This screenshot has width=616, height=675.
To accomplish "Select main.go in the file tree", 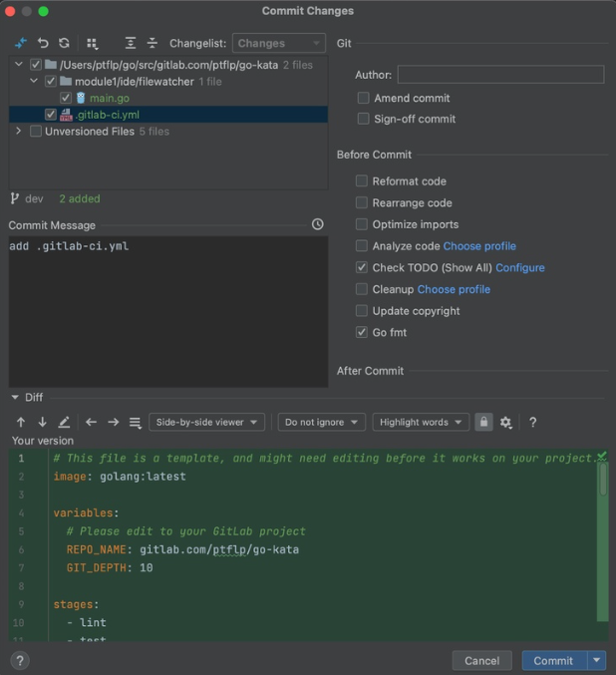I will [109, 98].
